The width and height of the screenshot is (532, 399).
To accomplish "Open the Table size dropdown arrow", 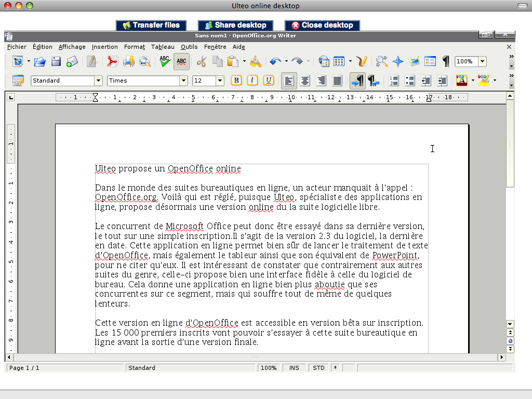I will (x=350, y=61).
